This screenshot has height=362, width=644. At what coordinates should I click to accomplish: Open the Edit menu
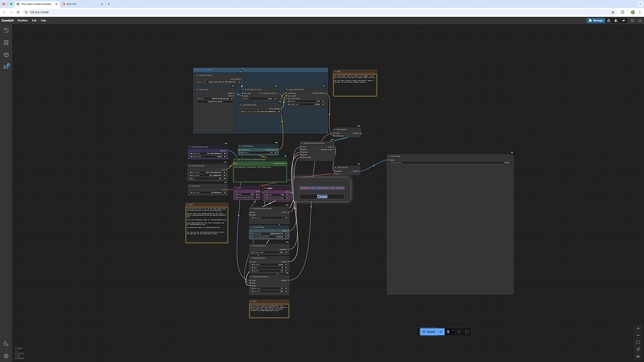[x=34, y=21]
